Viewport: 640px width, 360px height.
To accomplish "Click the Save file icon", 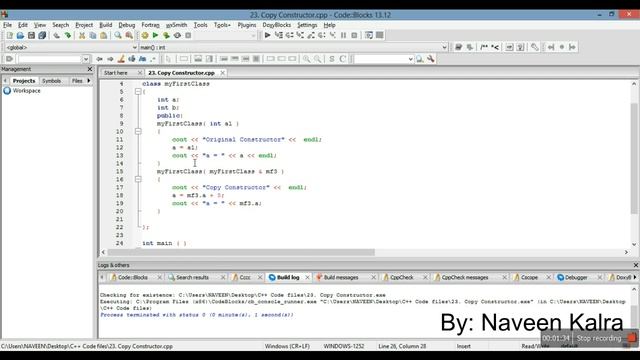I will click(x=31, y=36).
